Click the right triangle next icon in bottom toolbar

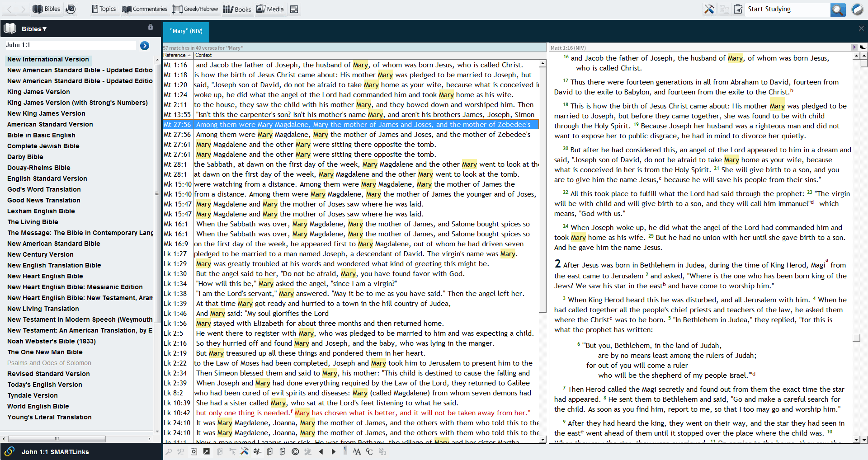click(x=334, y=451)
